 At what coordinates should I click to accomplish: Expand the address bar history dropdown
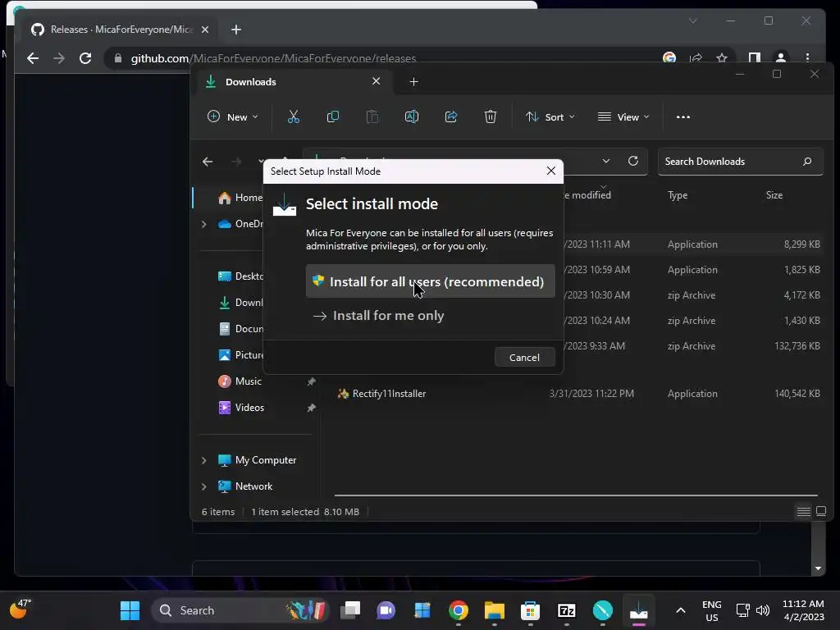tap(606, 162)
